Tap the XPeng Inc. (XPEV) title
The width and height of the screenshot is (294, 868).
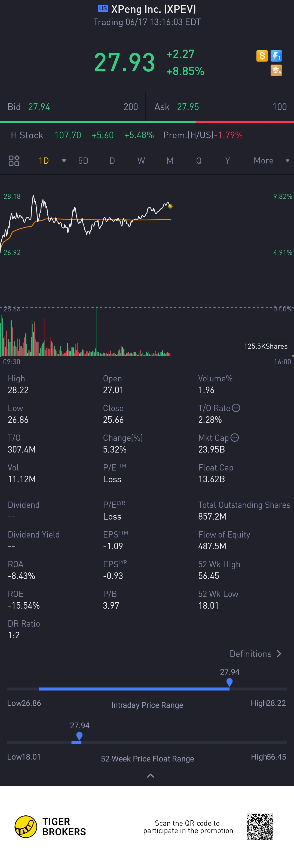tap(154, 9)
